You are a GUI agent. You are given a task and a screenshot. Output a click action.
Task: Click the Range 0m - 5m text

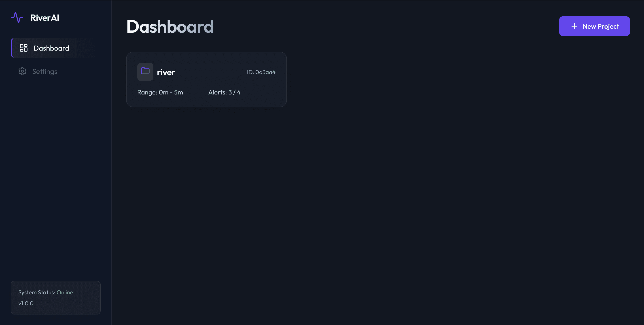pos(160,92)
